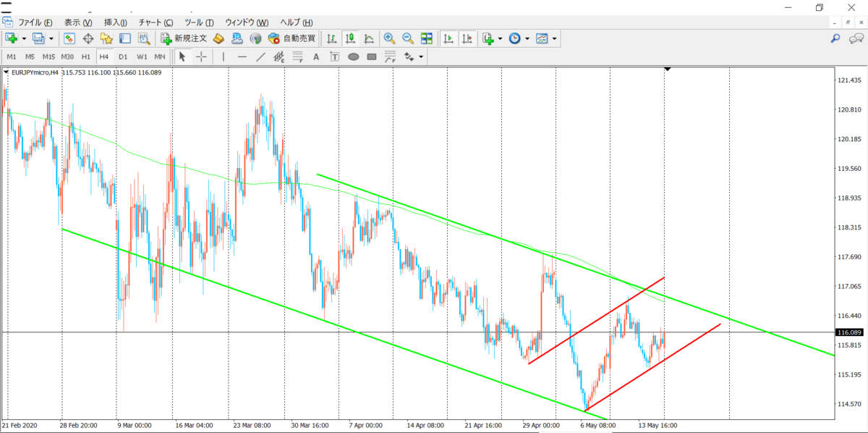868x433 pixels.
Task: Toggle the 自動売買 button
Action: (x=292, y=38)
